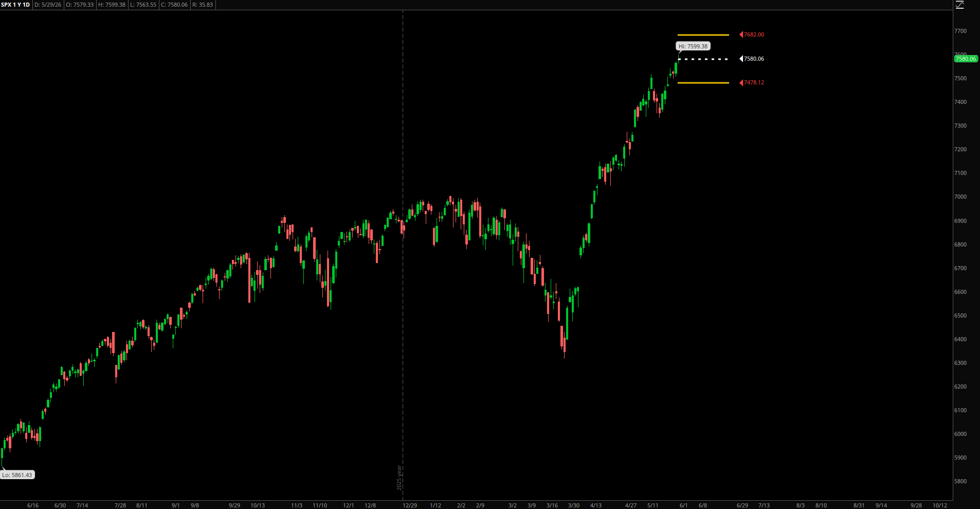Select the upper yellow 7682.00 level line
Image resolution: width=980 pixels, height=509 pixels.
point(703,35)
